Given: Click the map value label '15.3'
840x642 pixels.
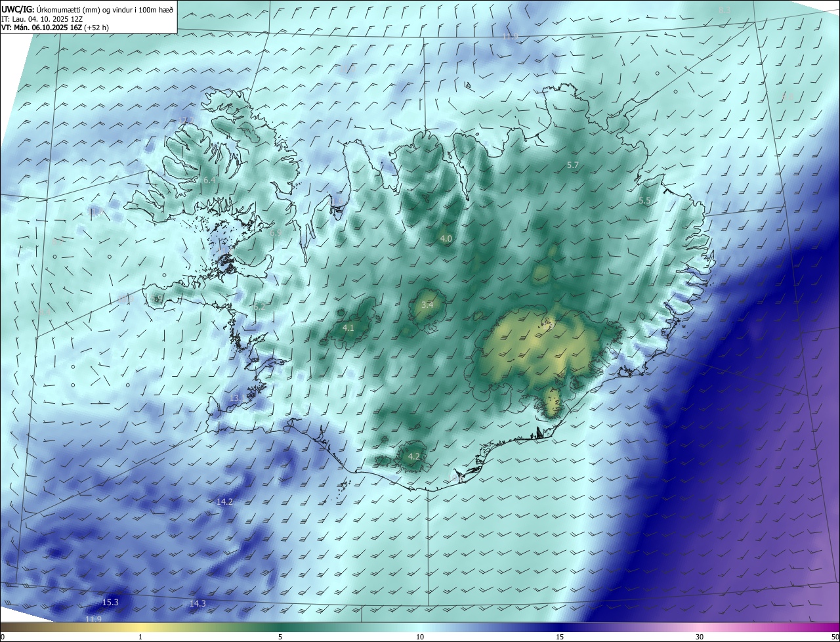Looking at the screenshot, I should (x=110, y=603).
